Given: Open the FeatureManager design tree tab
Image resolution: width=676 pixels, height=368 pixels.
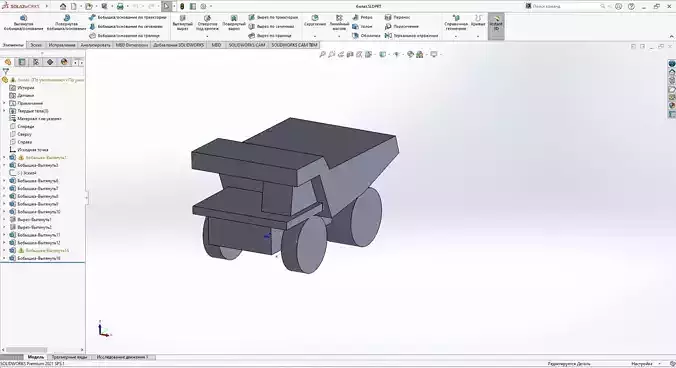Looking at the screenshot, I should (x=8, y=62).
